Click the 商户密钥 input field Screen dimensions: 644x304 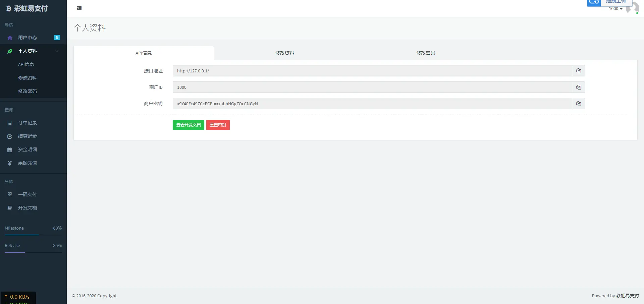pos(372,104)
